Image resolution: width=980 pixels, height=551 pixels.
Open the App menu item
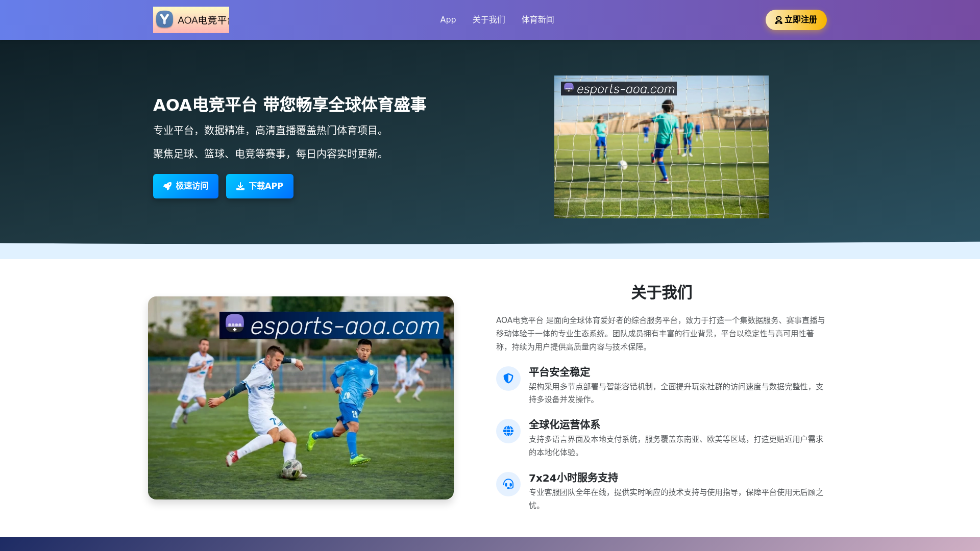(448, 20)
